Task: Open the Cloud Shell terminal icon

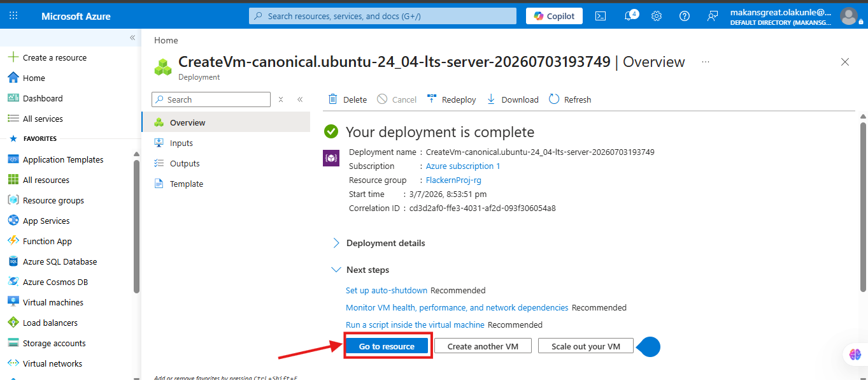Action: (x=601, y=16)
